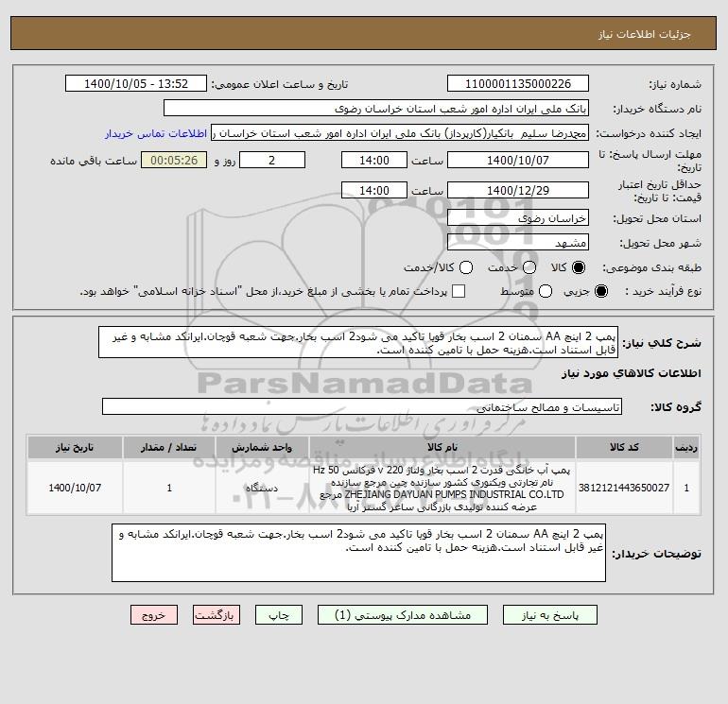Viewport: 728px width, 704px height.
Task: Click the گروه کالا field تاسیسات و مصالح ساختمانی
Action: tap(362, 406)
